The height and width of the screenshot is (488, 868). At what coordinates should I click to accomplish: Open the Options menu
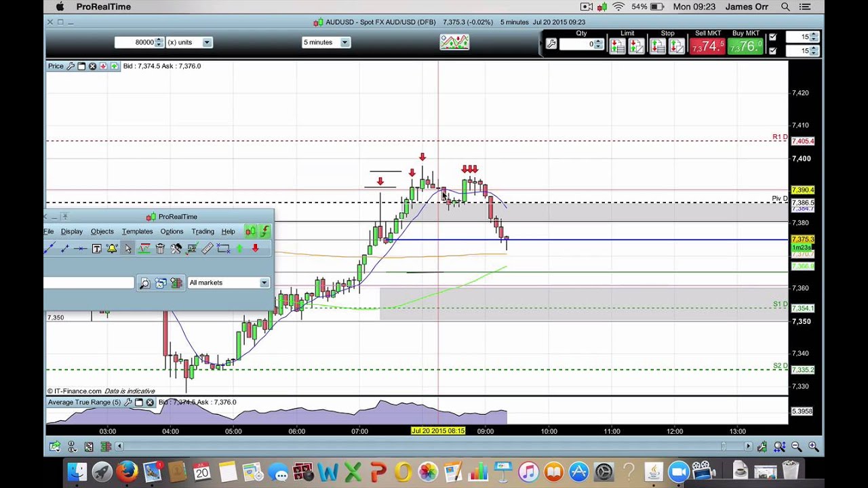(x=172, y=231)
